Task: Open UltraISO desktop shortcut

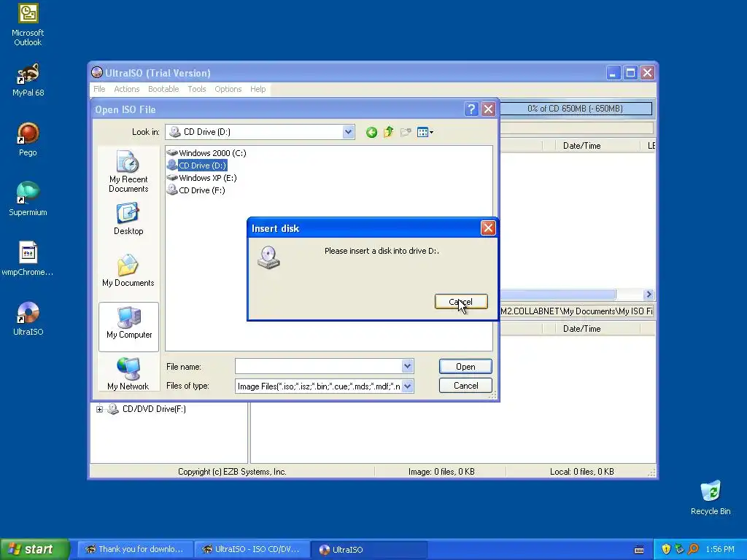Action: click(28, 319)
